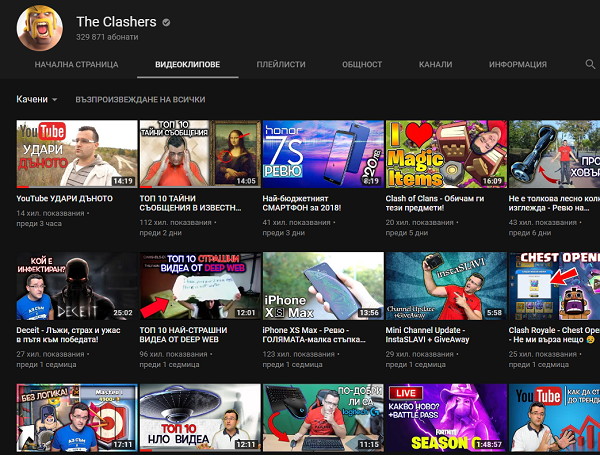Click the verified badge next to The Clashers

[x=166, y=22]
